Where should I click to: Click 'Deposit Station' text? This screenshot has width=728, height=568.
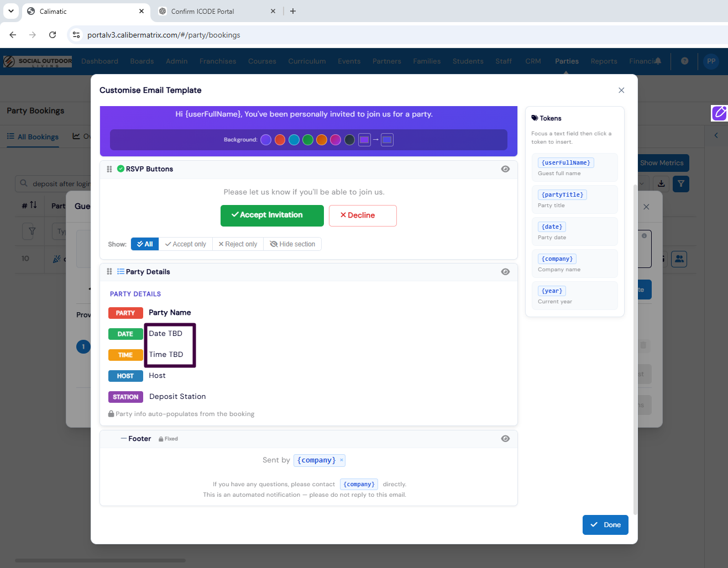coord(177,397)
